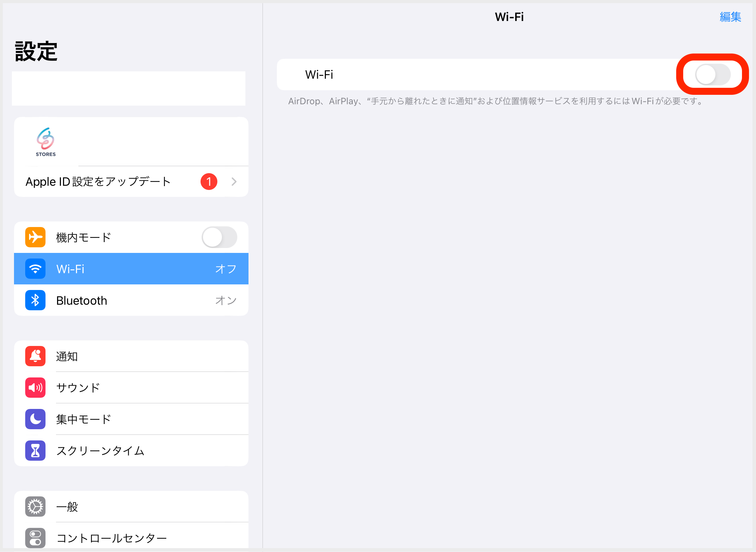
Task: Tap the Sound speaker icon
Action: [35, 388]
